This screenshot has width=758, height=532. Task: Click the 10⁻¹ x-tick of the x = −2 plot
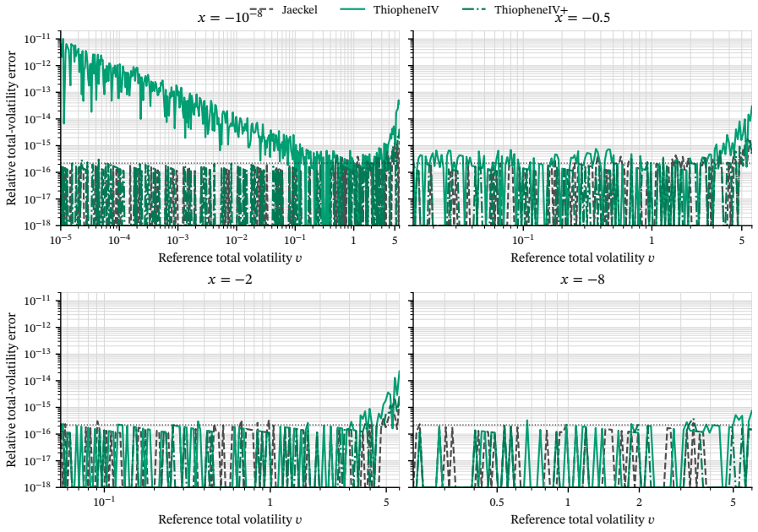coord(104,501)
